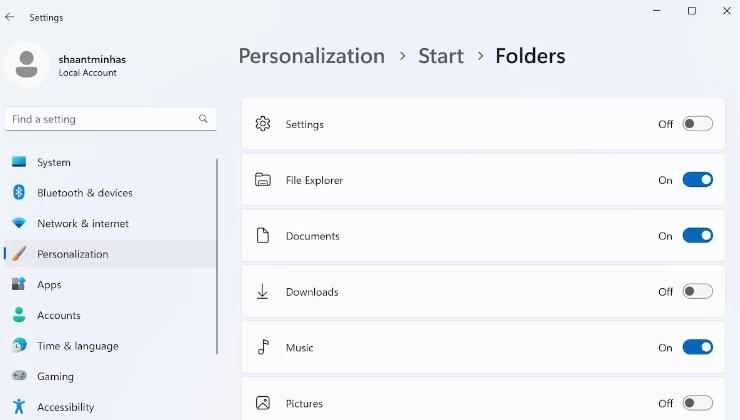Click the Personalization breadcrumb link

311,56
